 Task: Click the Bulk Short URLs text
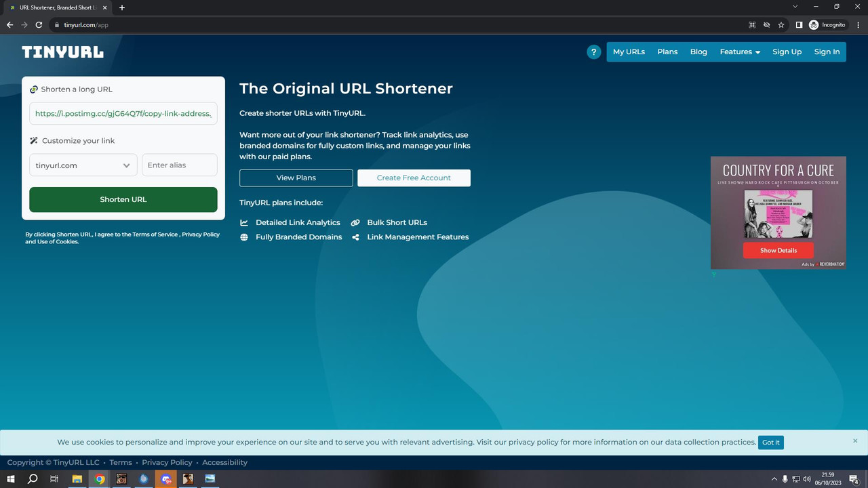tap(397, 222)
